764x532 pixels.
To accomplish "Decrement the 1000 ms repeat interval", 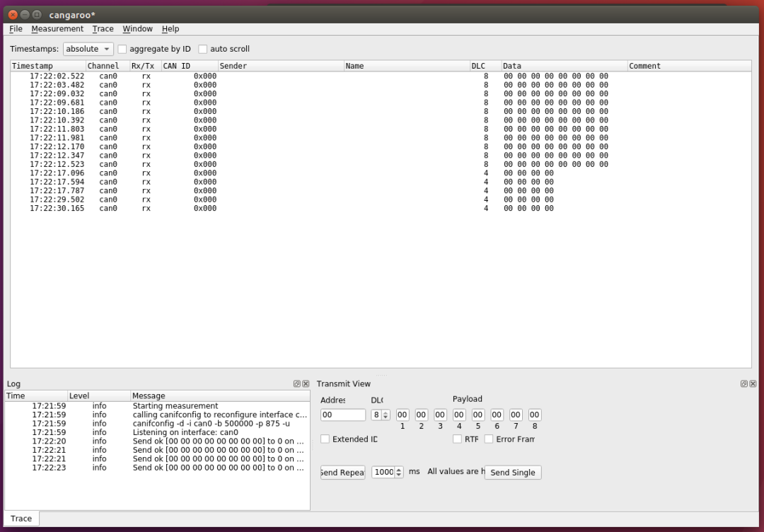I will [x=398, y=475].
